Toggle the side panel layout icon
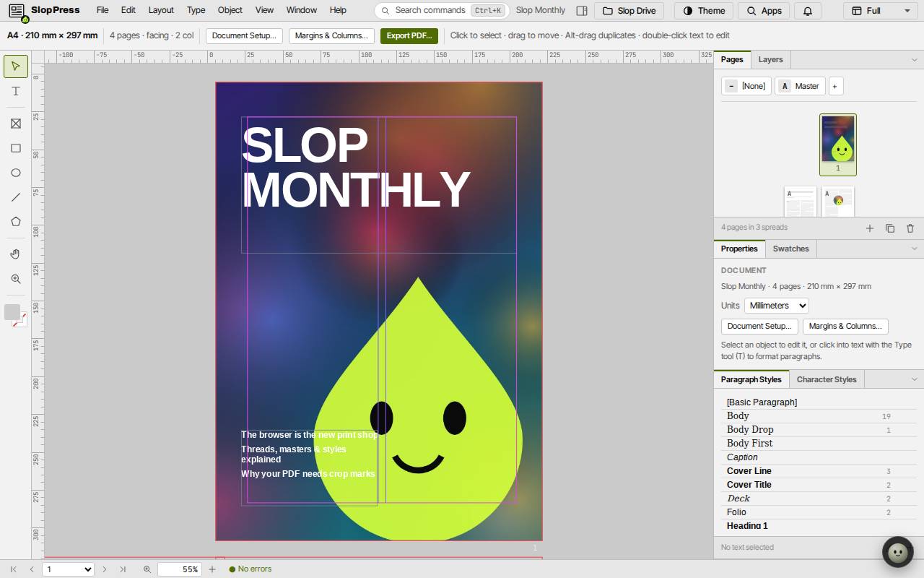The width and height of the screenshot is (924, 578). coord(582,11)
